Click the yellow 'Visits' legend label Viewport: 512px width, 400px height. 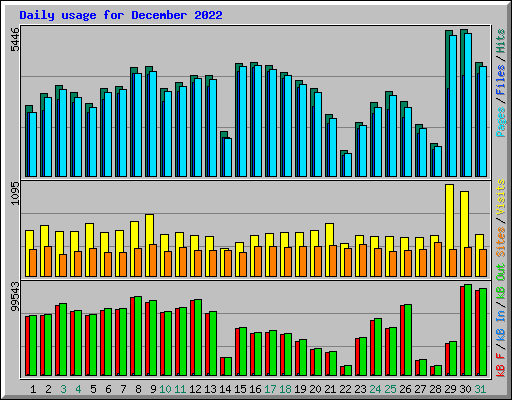coord(501,197)
